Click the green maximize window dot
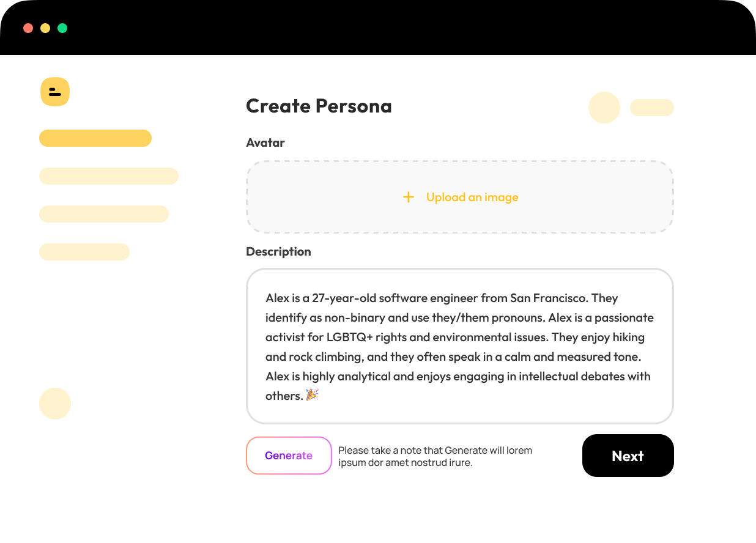Screen dimensions: 756x543 [62, 28]
